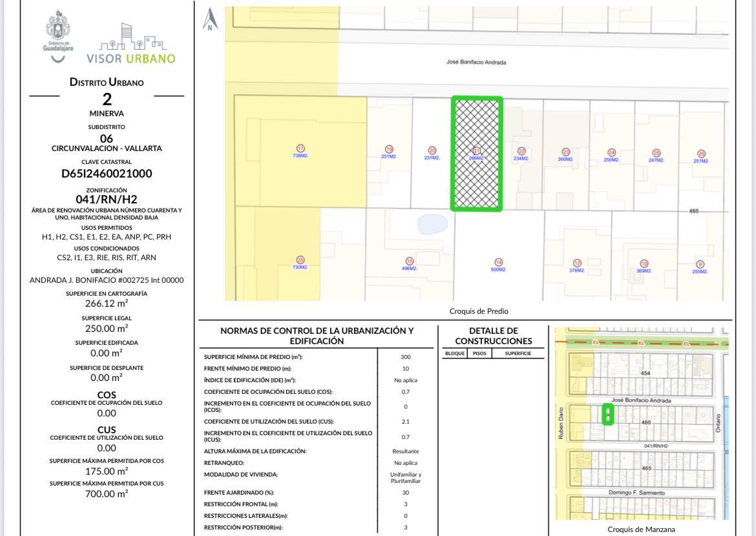
Task: Click the zoning code 041/RN/H2 heading
Action: pyautogui.click(x=107, y=200)
